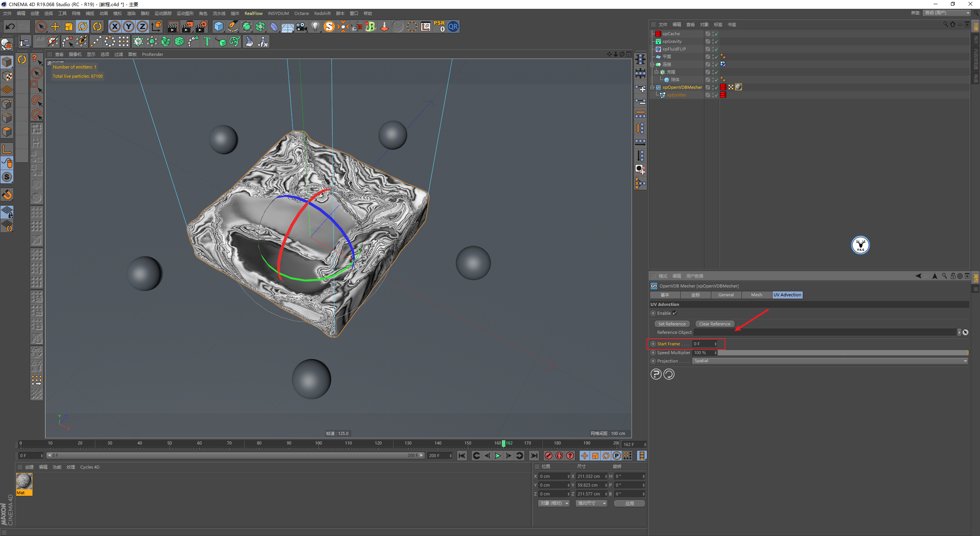Select the Move tool

click(x=55, y=26)
